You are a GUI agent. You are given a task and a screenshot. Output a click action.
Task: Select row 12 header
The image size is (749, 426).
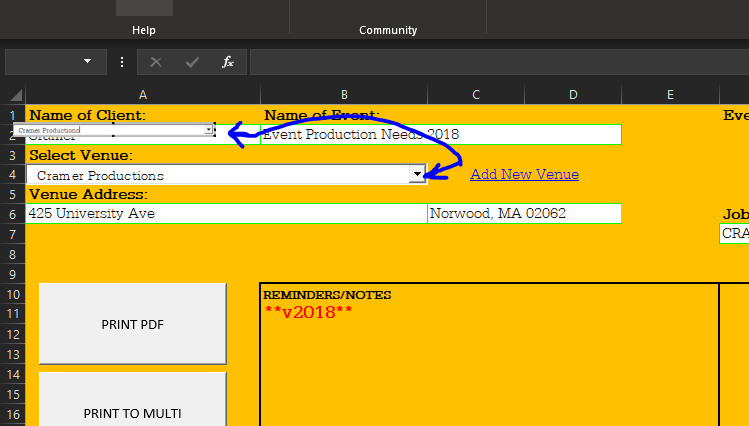[12, 334]
